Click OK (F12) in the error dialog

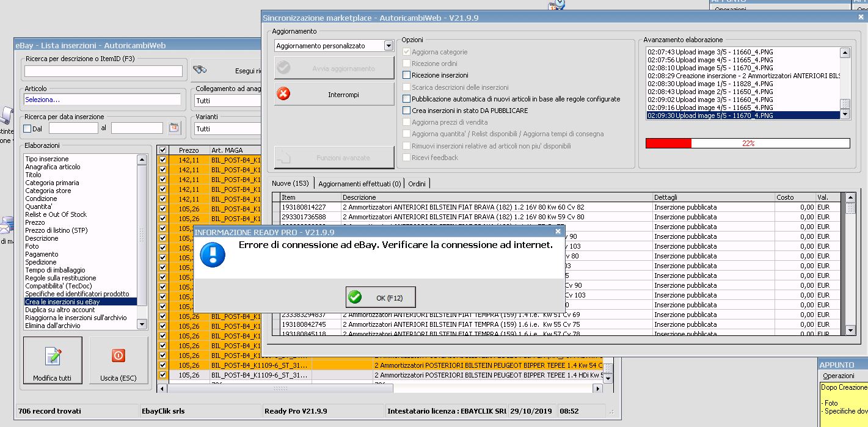[381, 297]
